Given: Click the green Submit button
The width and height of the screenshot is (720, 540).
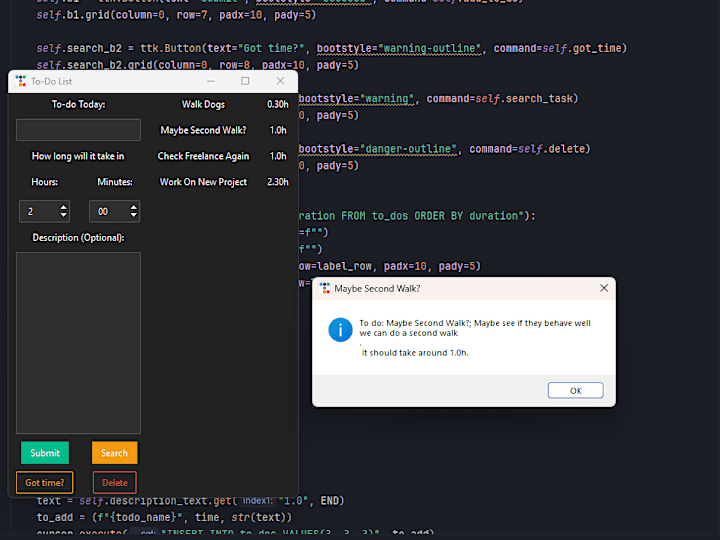Looking at the screenshot, I should coord(45,453).
